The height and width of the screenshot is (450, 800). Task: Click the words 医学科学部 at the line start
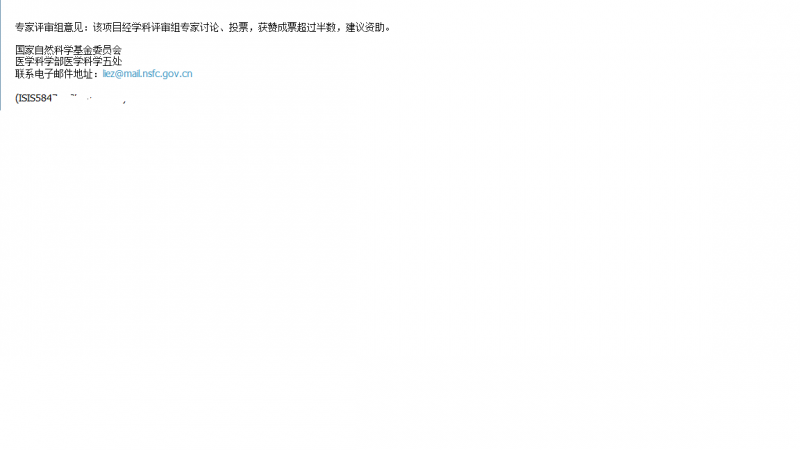(x=39, y=61)
